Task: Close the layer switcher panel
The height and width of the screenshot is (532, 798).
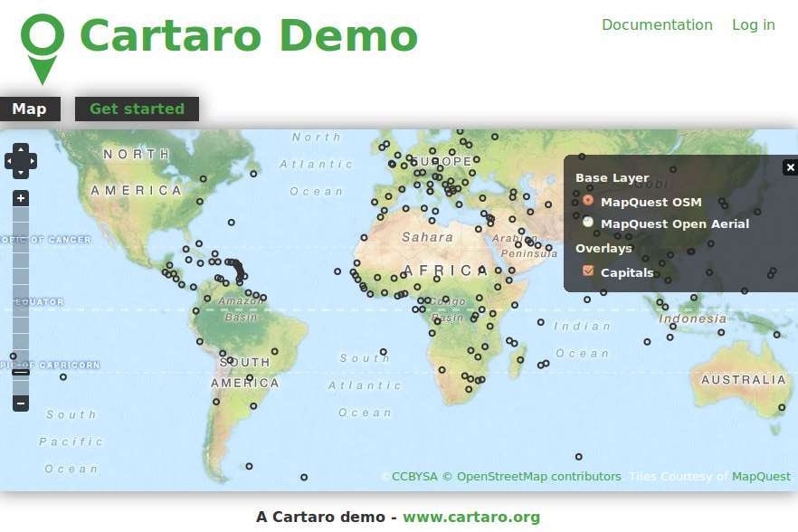Action: coord(790,167)
